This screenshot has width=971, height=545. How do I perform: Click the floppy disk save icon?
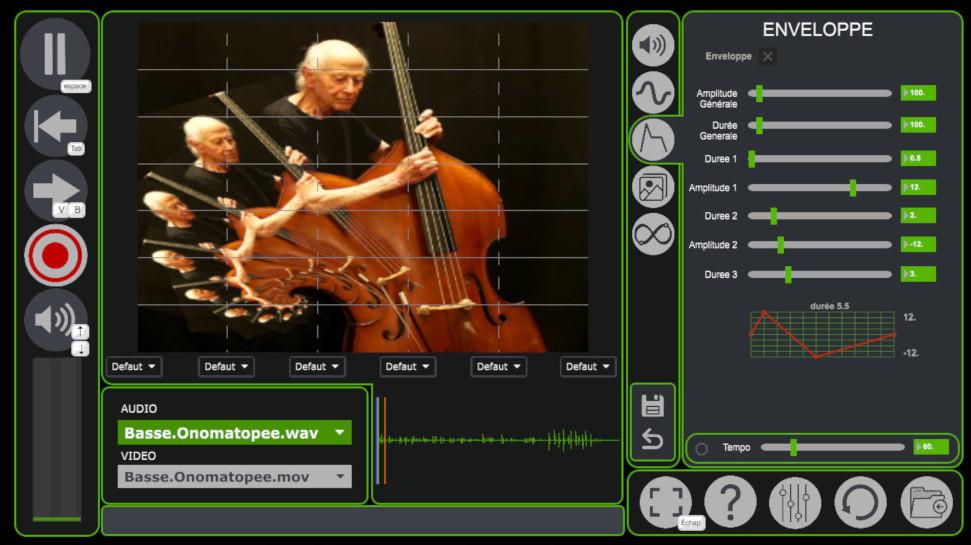point(652,405)
